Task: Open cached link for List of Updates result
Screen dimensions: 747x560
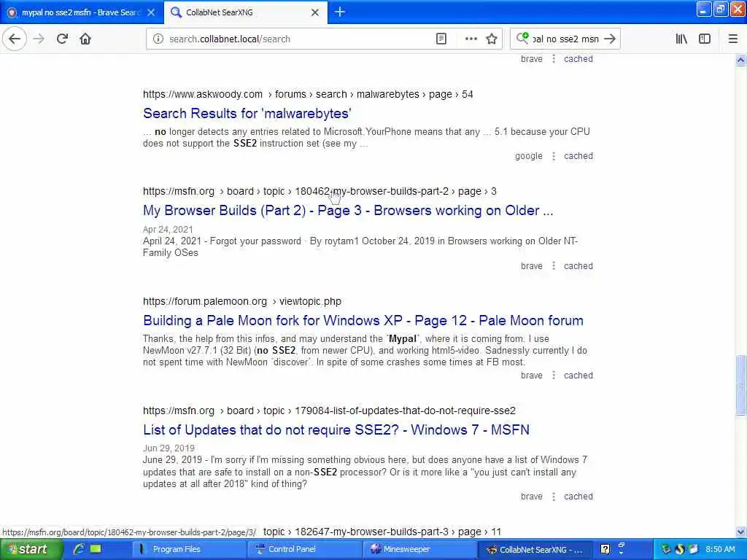Action: pos(578,497)
